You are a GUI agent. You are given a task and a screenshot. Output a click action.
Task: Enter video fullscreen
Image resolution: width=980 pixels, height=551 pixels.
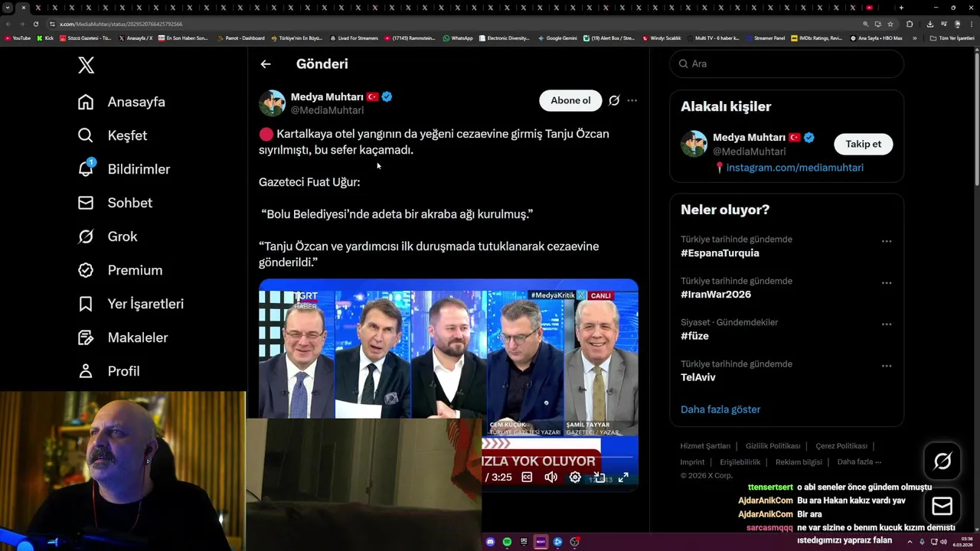click(x=623, y=478)
